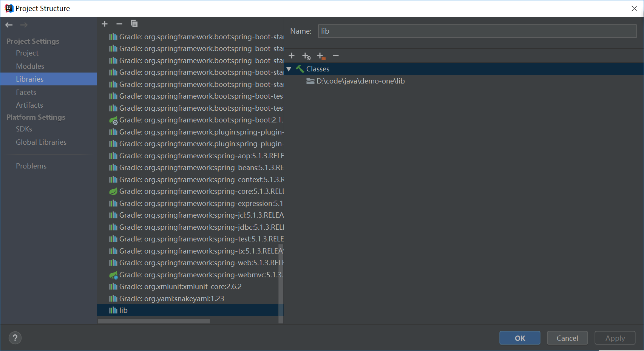
Task: Open help with the question mark icon
Action: tap(15, 337)
